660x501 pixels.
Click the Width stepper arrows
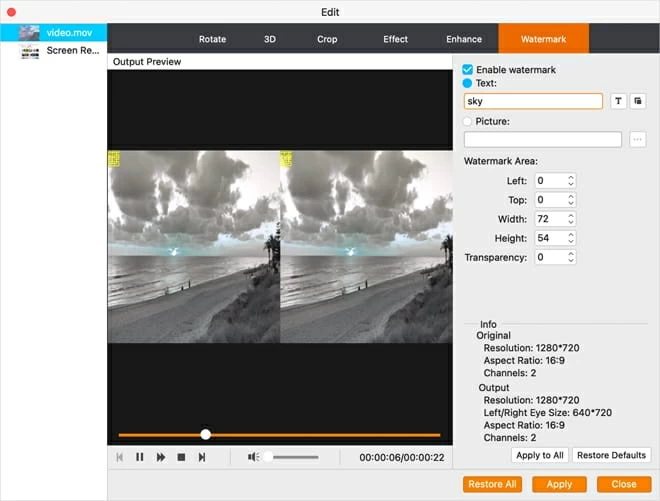(570, 219)
